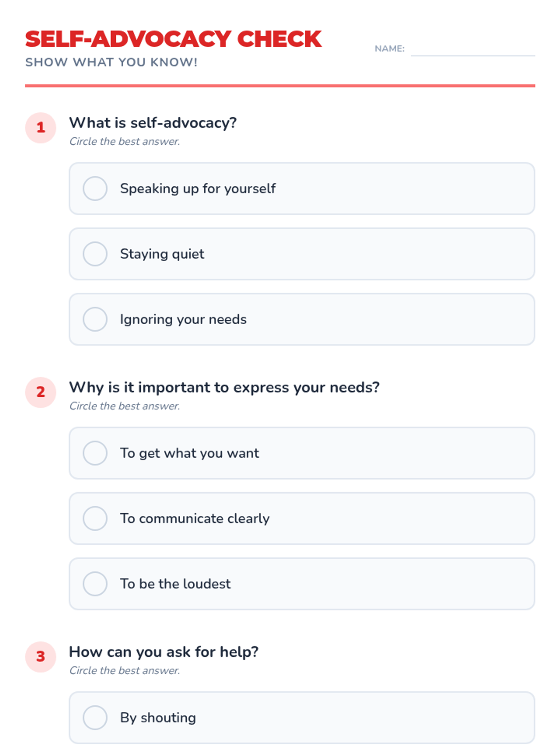The height and width of the screenshot is (747, 560).
Task: Pick the 'To communicate clearly' radio circle
Action: pos(95,518)
